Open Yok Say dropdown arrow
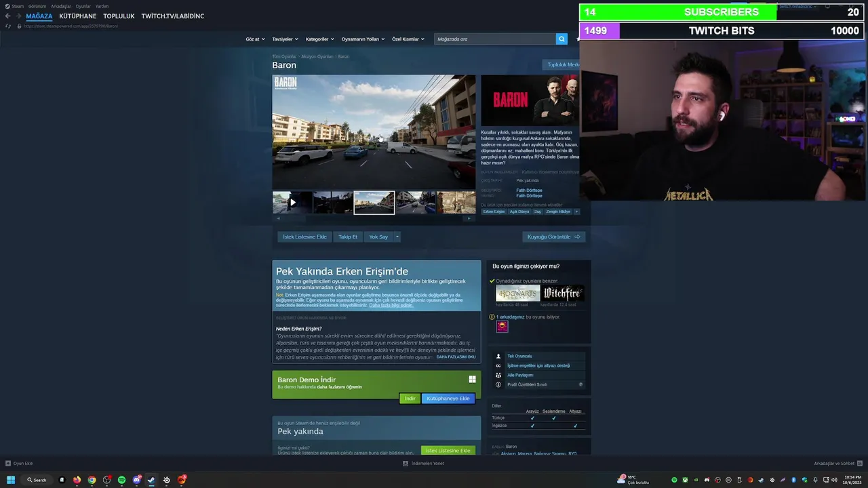Image resolution: width=868 pixels, height=488 pixels. pyautogui.click(x=397, y=237)
